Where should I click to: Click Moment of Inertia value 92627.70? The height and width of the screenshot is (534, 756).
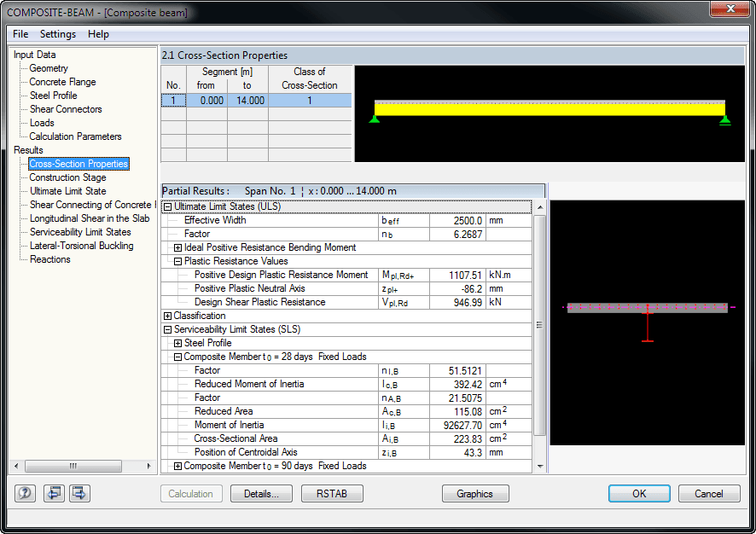click(x=457, y=425)
